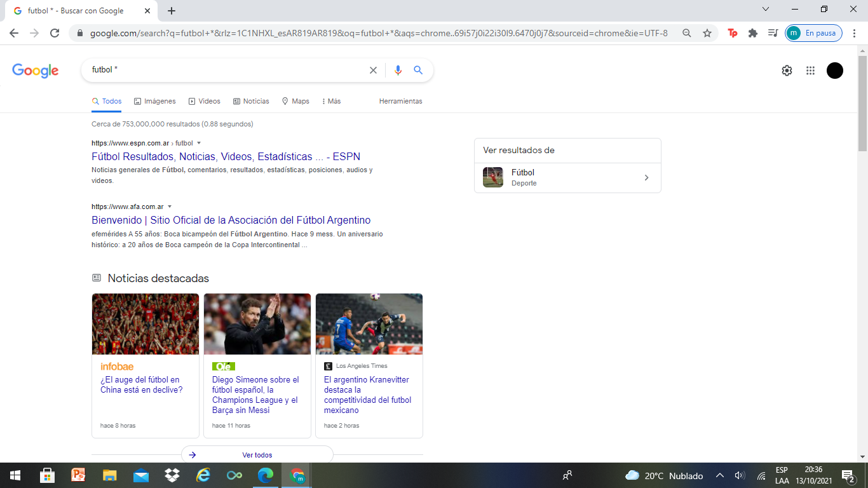Expand the dropdown arrow next to afa.com.ar
Screen dimensions: 868x488
tap(170, 207)
